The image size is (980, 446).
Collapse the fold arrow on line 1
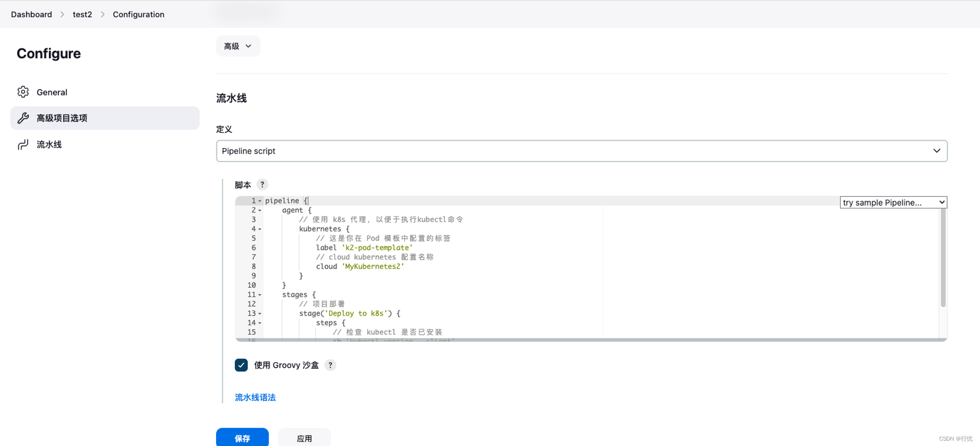coord(260,201)
